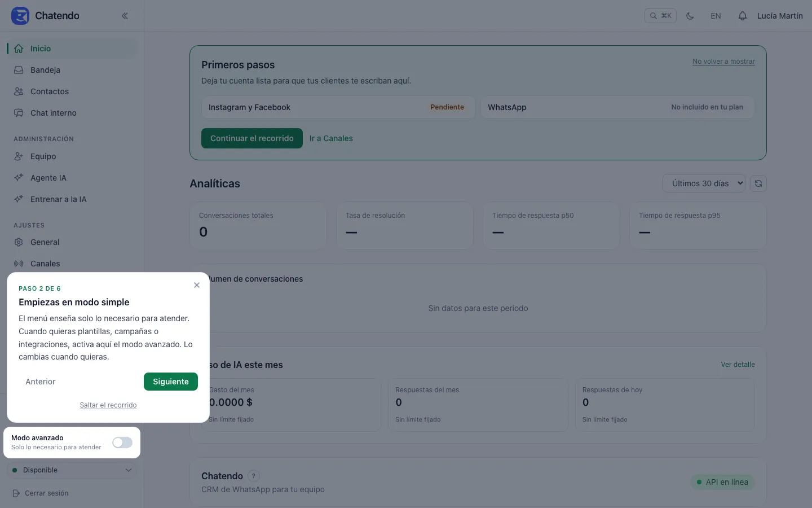This screenshot has width=812, height=508.
Task: Open search with ⌘K button
Action: tap(660, 16)
